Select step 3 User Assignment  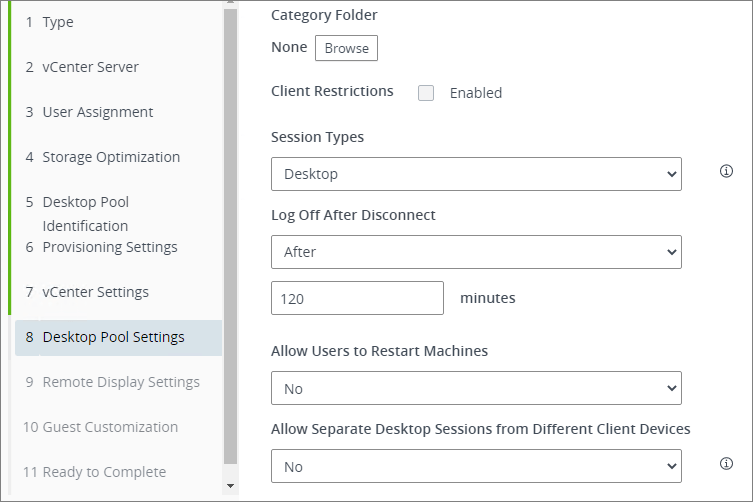97,112
